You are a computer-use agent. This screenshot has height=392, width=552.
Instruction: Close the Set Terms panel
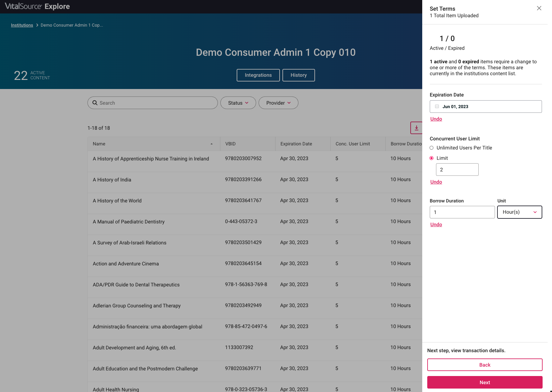[x=539, y=8]
